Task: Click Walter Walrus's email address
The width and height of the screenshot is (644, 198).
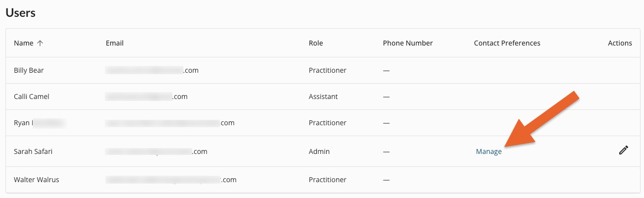Action: (171, 180)
